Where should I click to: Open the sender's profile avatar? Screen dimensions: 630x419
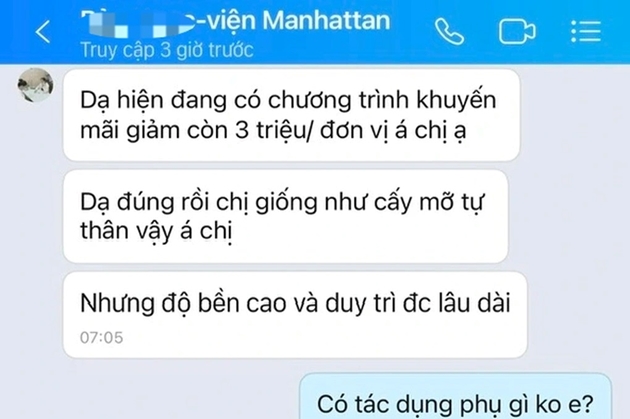click(x=35, y=85)
